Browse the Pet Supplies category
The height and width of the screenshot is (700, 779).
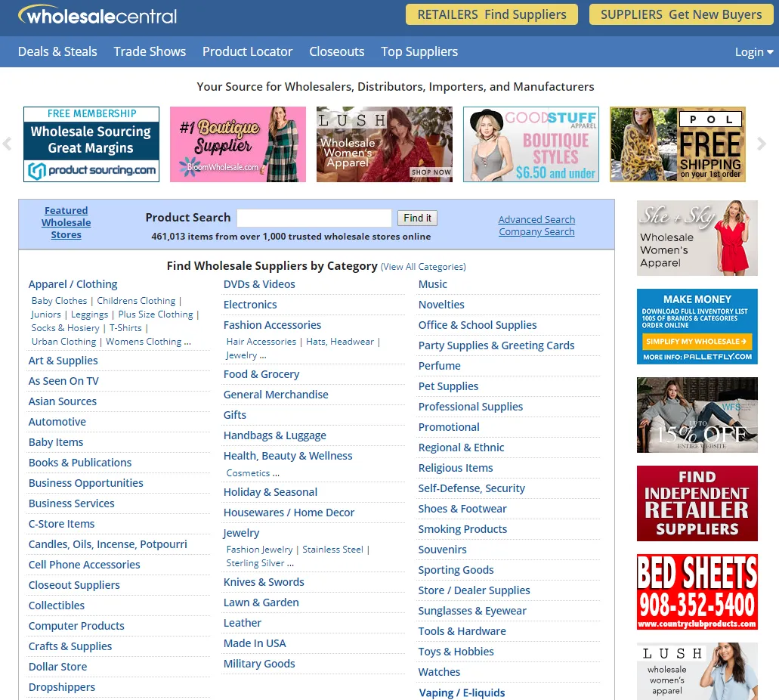click(x=448, y=386)
